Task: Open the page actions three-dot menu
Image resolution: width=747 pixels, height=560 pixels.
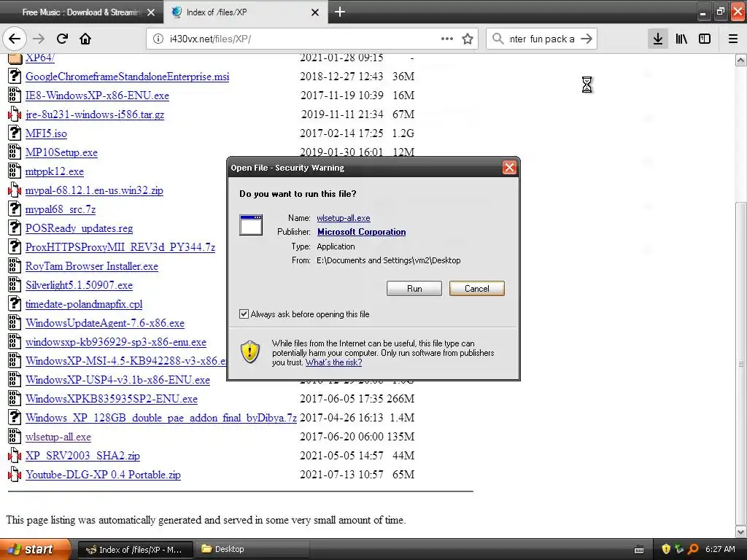Action: [447, 39]
